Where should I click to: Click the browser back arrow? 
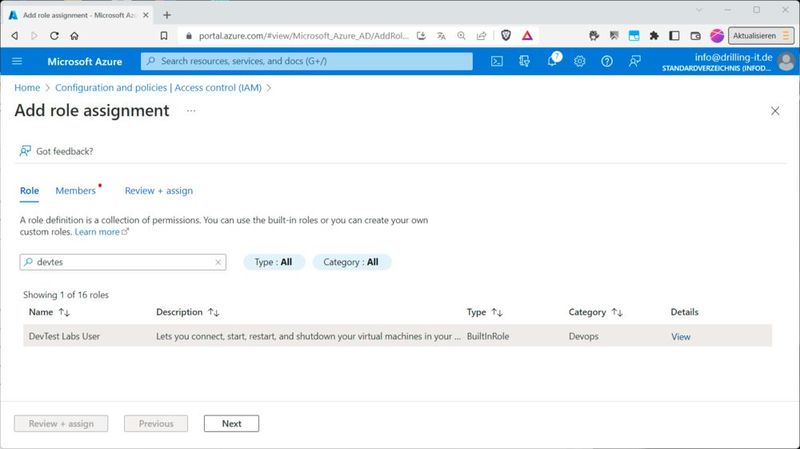(x=14, y=36)
